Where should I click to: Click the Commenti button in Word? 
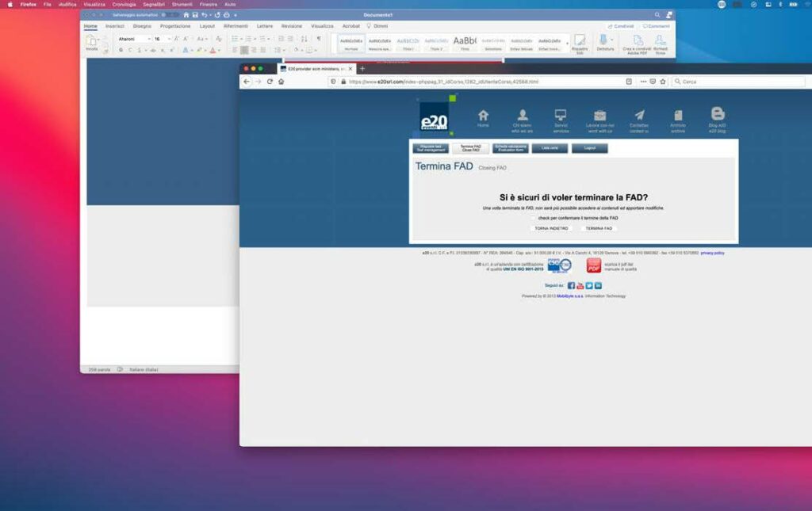click(656, 26)
